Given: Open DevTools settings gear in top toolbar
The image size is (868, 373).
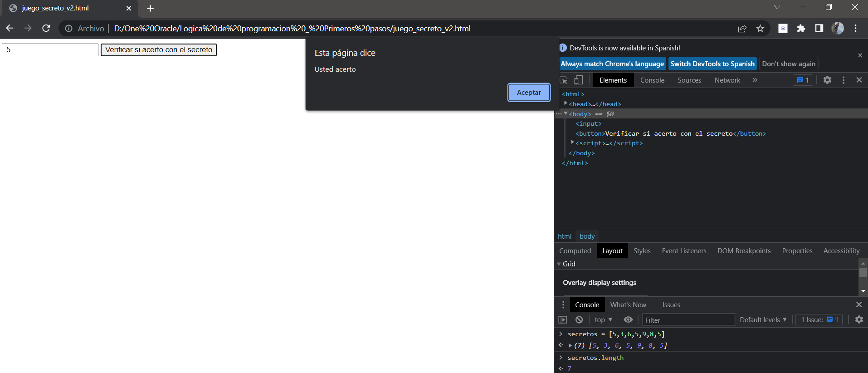Looking at the screenshot, I should tap(827, 80).
